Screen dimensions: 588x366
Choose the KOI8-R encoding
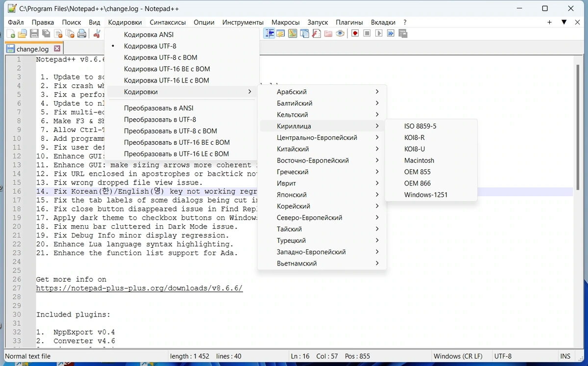431,137
